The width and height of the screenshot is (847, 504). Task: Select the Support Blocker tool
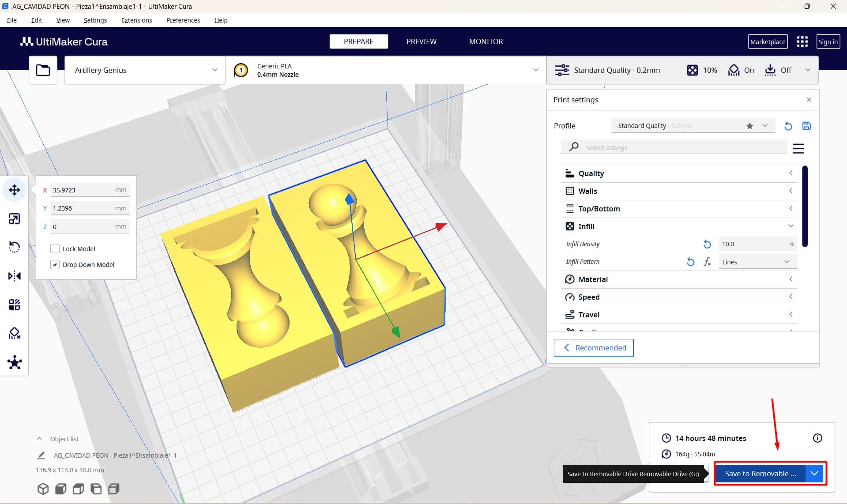coord(14,333)
